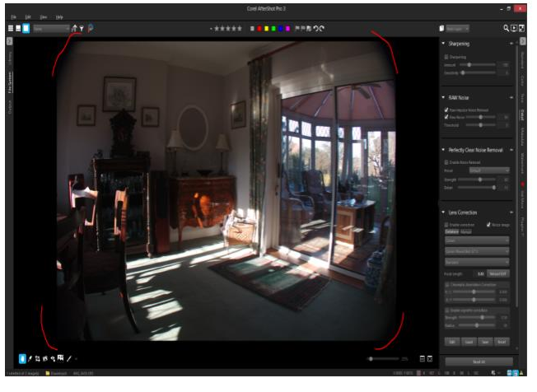
Task: Enable Perfectly Clear noise removal checkbox
Action: 446,162
